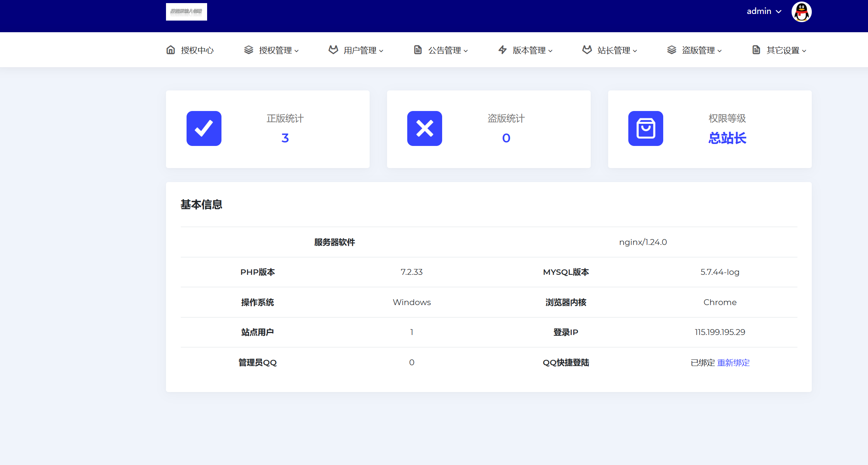The image size is (868, 465).
Task: Click the layers icon beside 授权管理
Action: pos(249,50)
